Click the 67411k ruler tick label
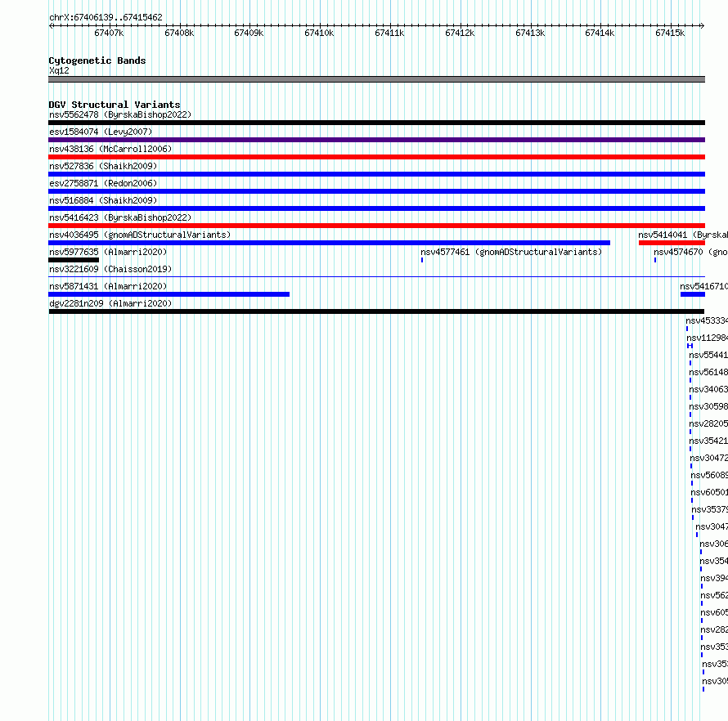Screen dimensions: 728x721 (x=389, y=33)
